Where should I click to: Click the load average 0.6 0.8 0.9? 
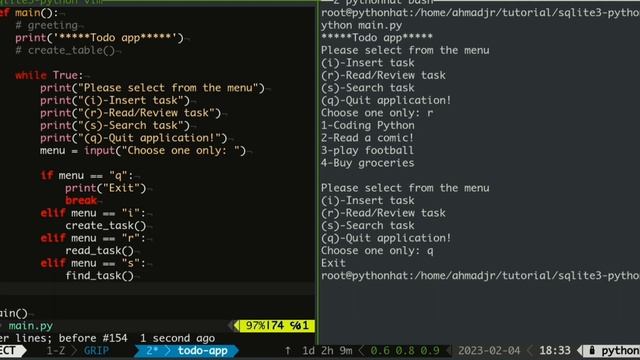405,351
